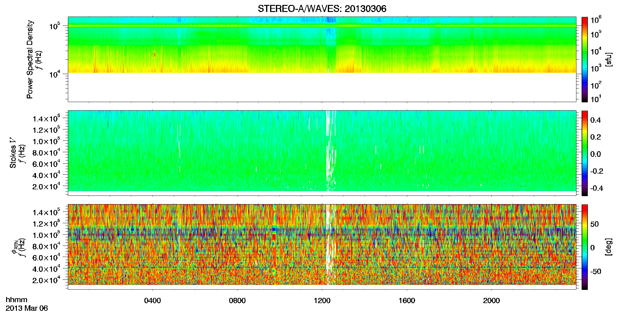
Task: Click the [sfu] unit label
Action: 608,60
